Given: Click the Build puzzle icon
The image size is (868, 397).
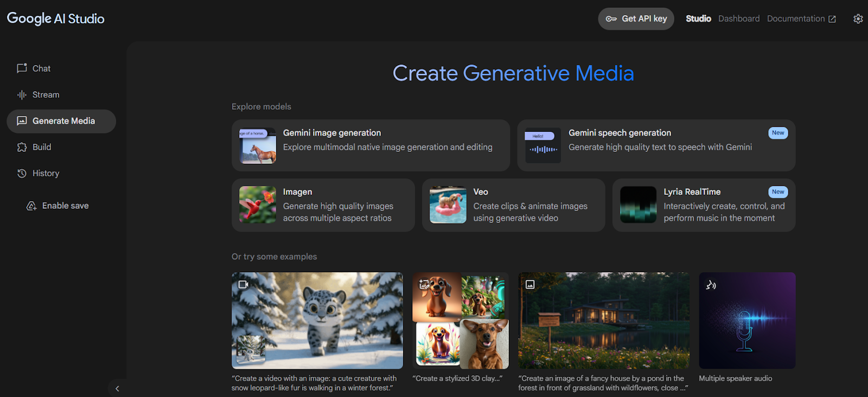Looking at the screenshot, I should pos(22,148).
